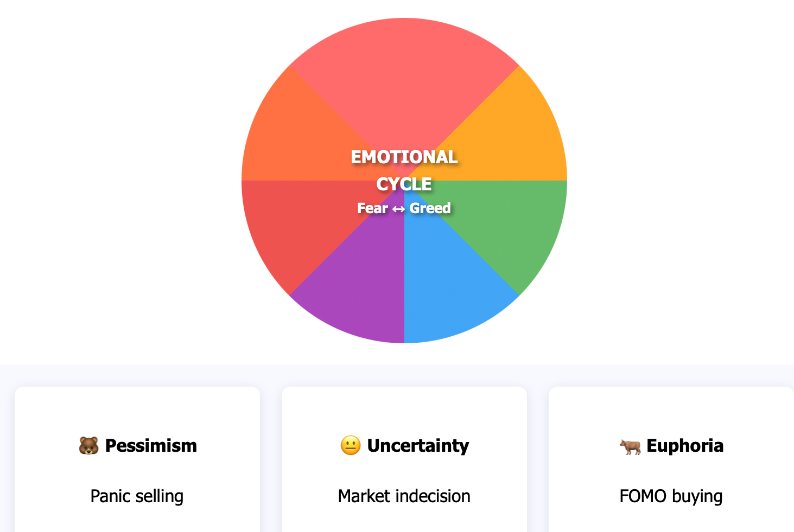Screen dimensions: 794x532
Task: Open the Uncertainty card heading
Action: [405, 446]
